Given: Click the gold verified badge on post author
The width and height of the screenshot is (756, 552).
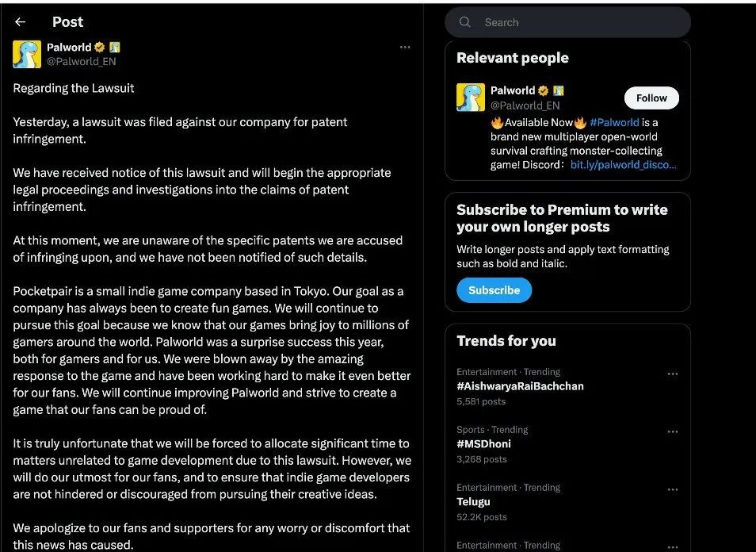Looking at the screenshot, I should click(100, 48).
